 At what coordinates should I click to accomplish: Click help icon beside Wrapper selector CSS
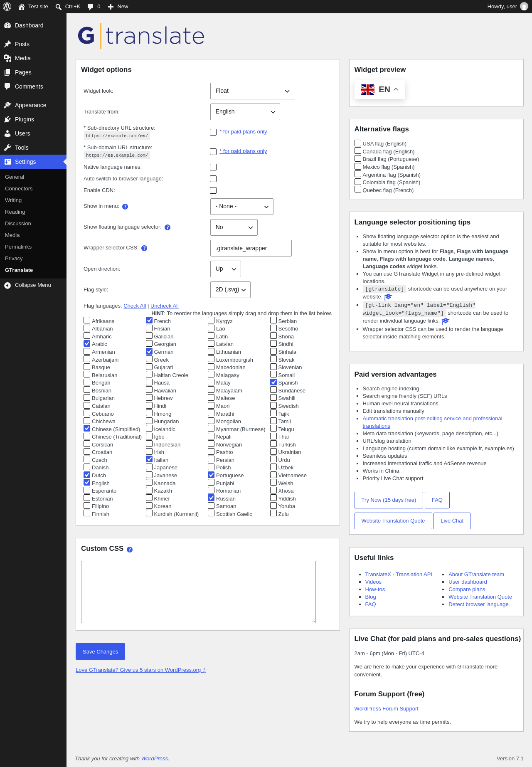click(144, 248)
